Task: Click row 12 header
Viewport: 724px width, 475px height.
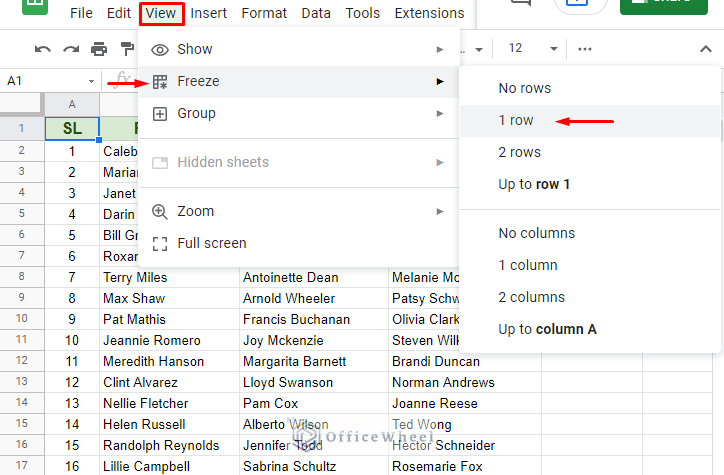Action: coord(22,361)
